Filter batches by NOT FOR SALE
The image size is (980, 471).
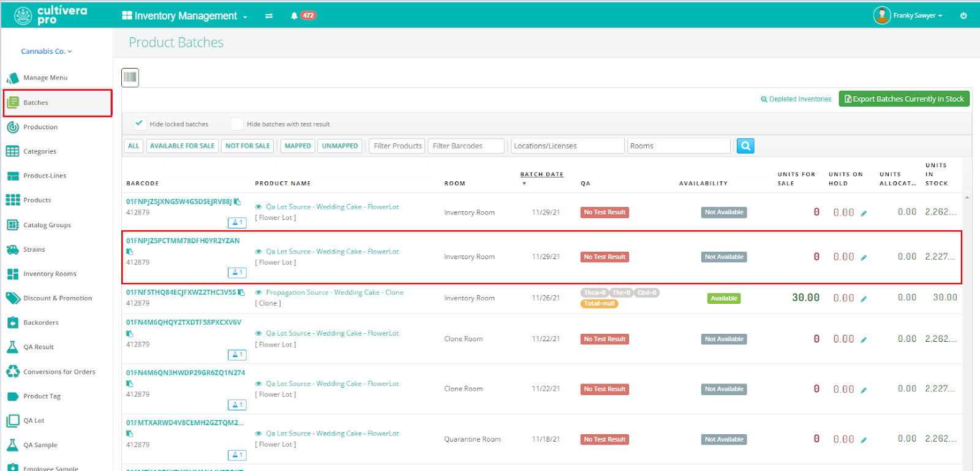[247, 146]
